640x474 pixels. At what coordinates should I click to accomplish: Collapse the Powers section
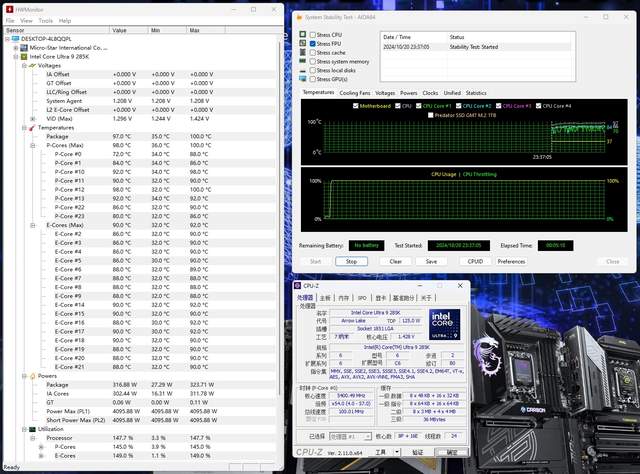point(24,376)
